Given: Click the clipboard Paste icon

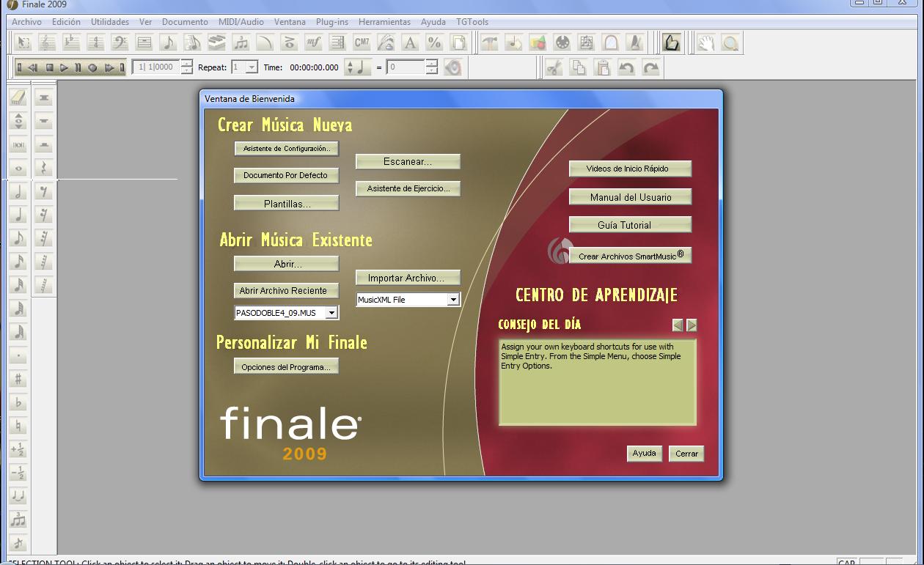Looking at the screenshot, I should pos(603,67).
